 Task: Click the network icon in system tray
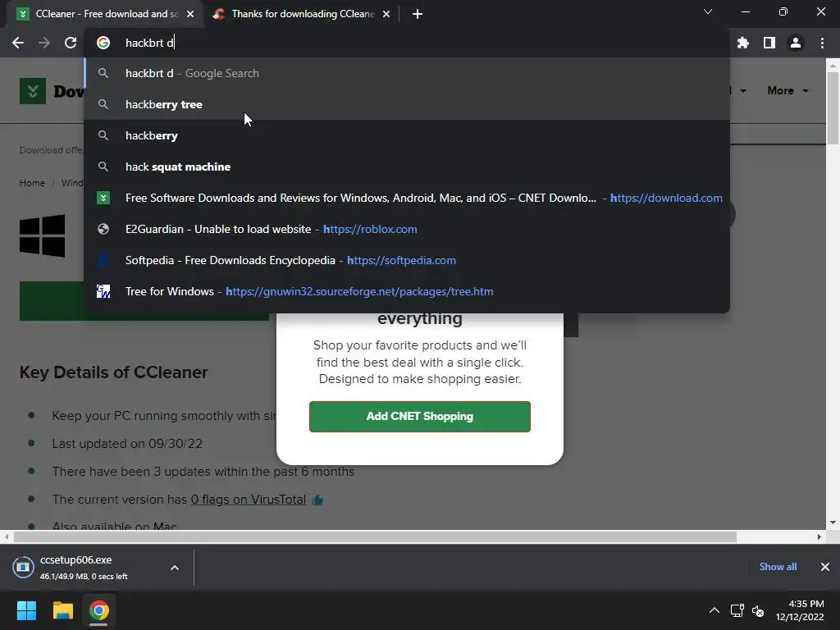point(737,610)
